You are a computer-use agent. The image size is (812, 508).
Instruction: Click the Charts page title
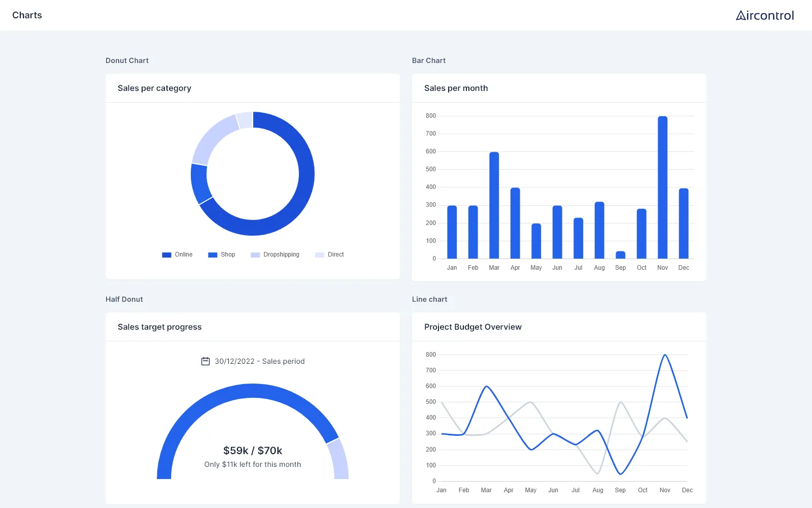coord(27,15)
